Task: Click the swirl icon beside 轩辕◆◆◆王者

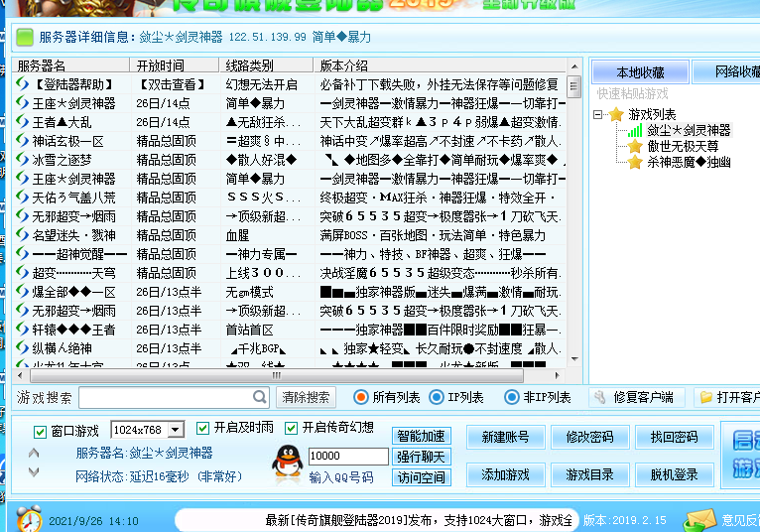Action: pyautogui.click(x=22, y=330)
